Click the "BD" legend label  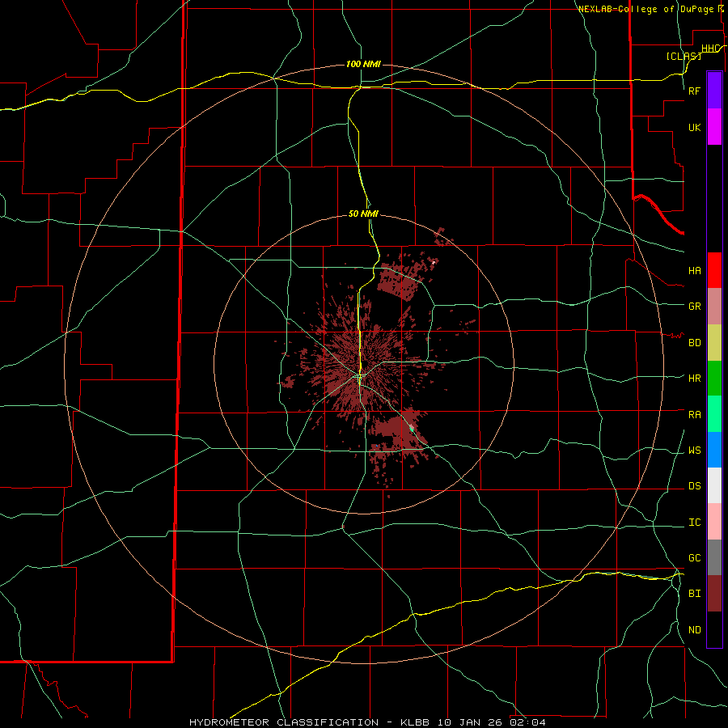click(x=694, y=343)
